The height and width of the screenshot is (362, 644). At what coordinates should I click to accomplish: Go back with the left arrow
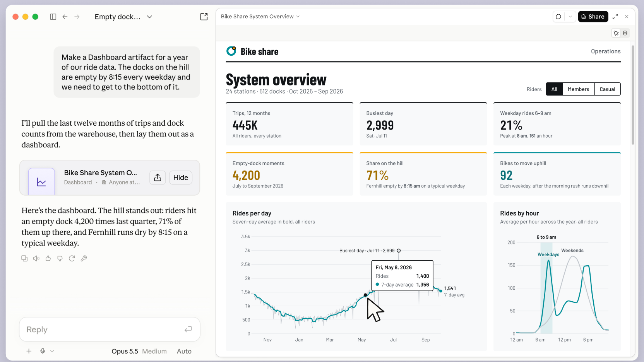point(65,17)
